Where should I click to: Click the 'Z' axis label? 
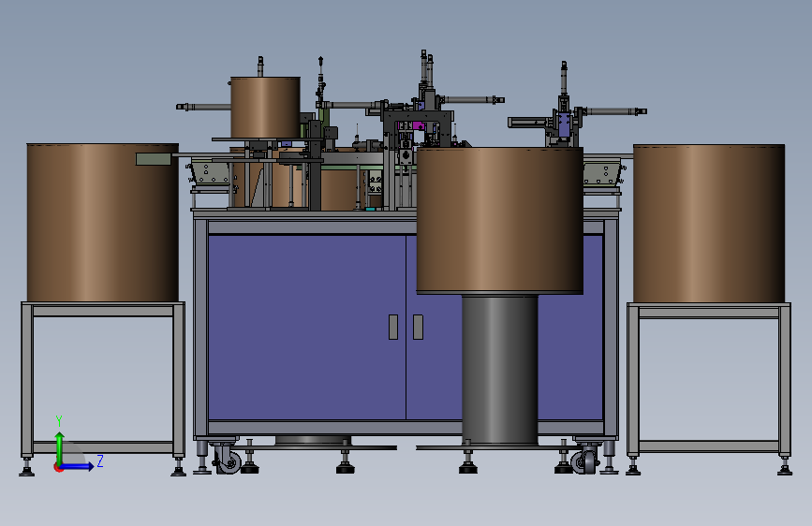(x=100, y=460)
